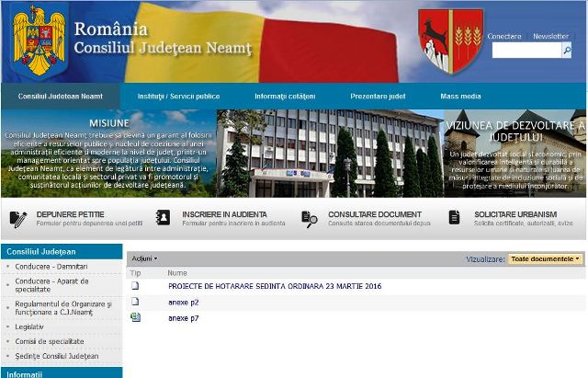
Task: Open the anexe p7 document
Action: pyautogui.click(x=184, y=318)
